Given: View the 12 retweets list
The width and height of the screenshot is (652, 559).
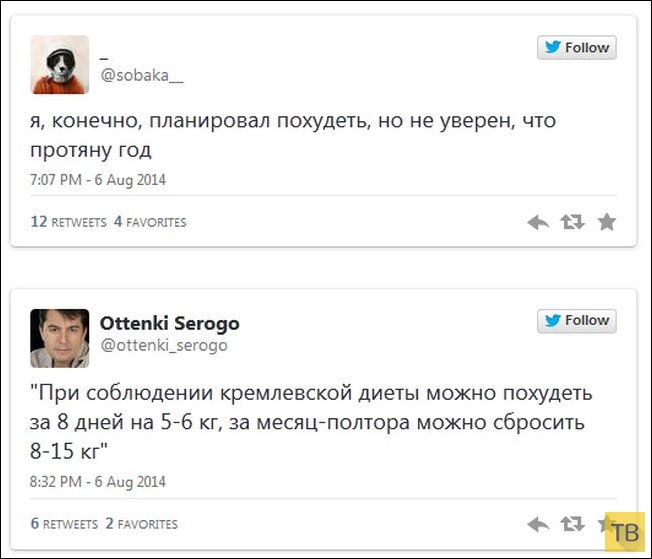Looking at the screenshot, I should (68, 222).
